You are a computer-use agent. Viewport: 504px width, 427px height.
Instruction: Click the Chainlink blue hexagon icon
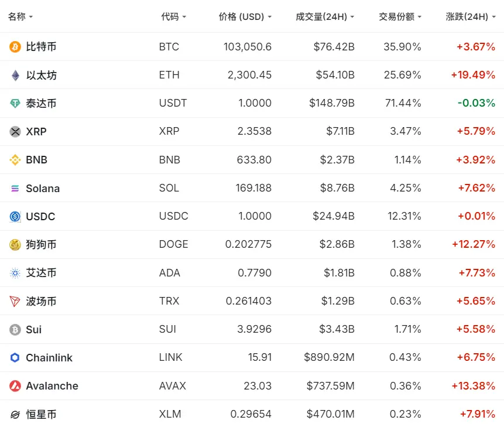(15, 358)
